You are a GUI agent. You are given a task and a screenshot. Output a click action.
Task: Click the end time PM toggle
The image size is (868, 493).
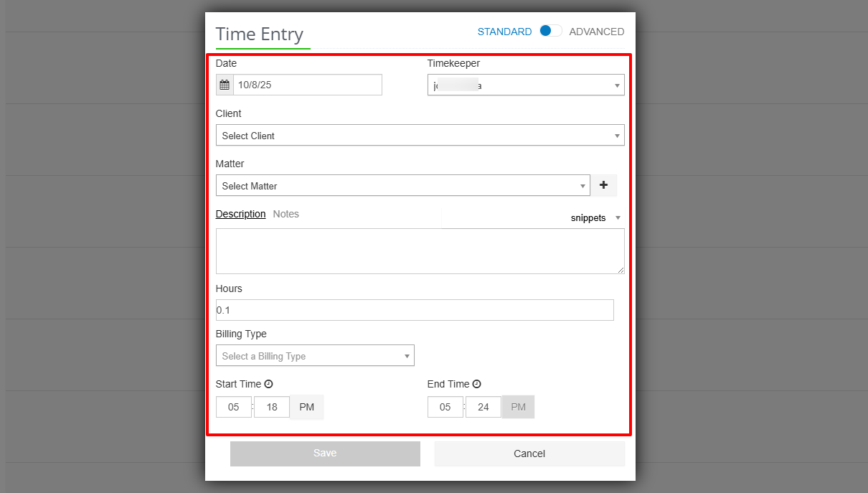tap(518, 407)
